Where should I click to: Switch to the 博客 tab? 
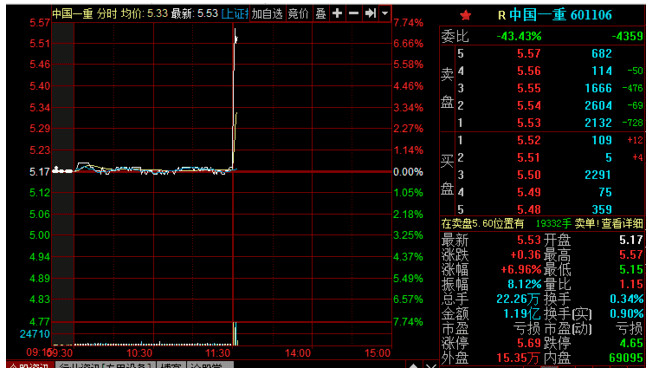pyautogui.click(x=171, y=365)
